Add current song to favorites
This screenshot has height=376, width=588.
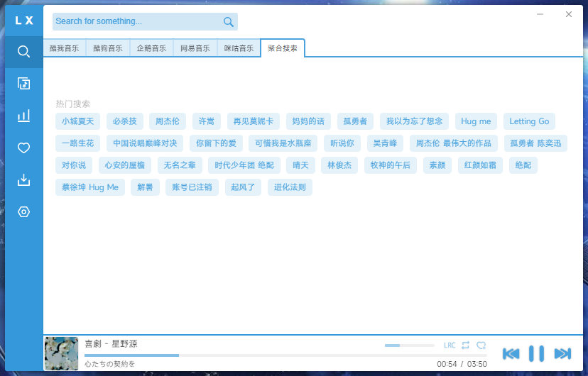[x=481, y=345]
